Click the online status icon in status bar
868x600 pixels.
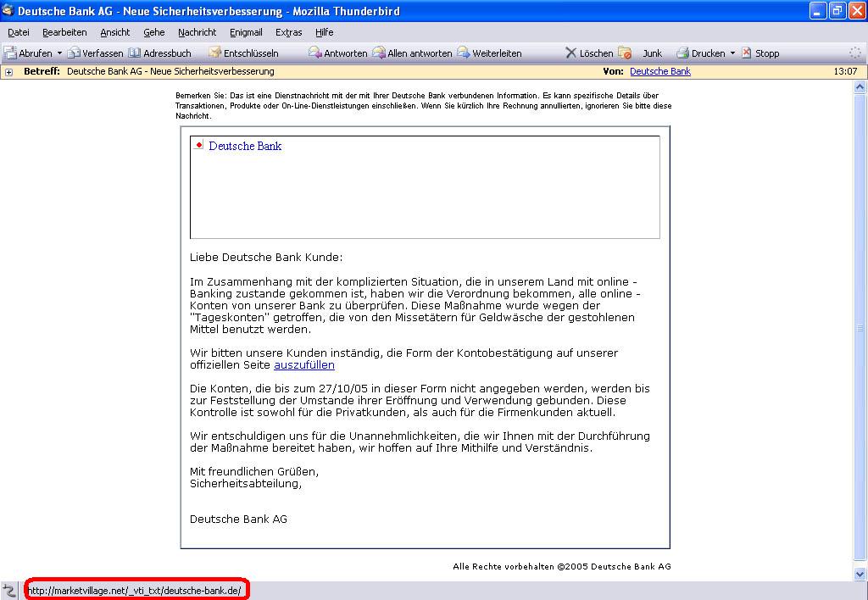point(8,591)
